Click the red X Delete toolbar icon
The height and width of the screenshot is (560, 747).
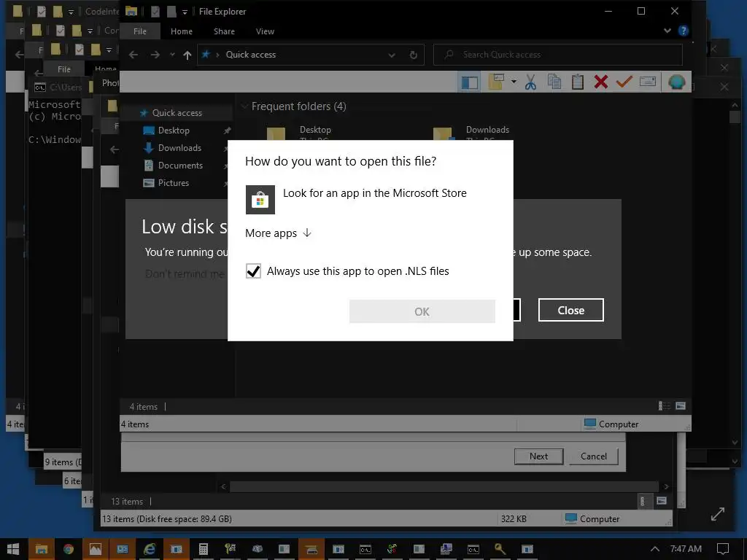pos(601,82)
